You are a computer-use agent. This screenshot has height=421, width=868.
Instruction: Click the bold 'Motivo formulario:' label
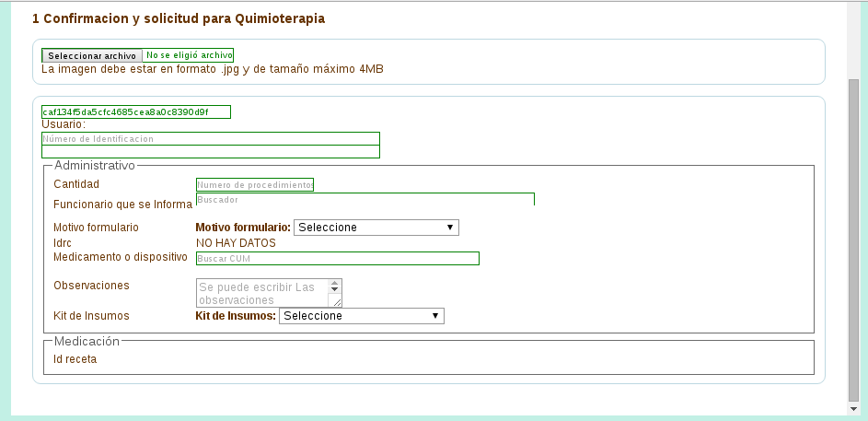243,227
